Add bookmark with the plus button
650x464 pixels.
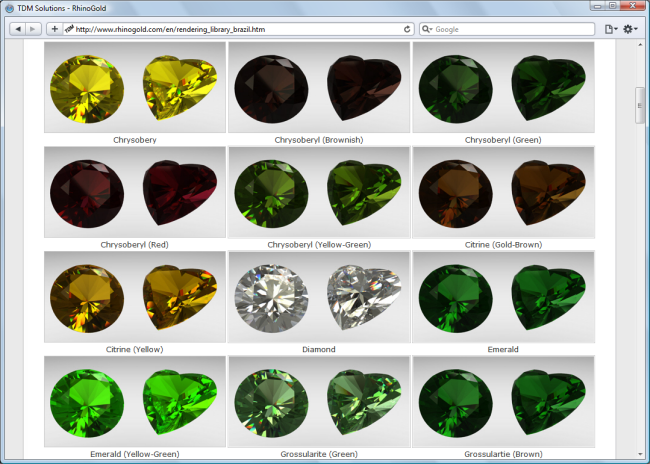coord(54,29)
